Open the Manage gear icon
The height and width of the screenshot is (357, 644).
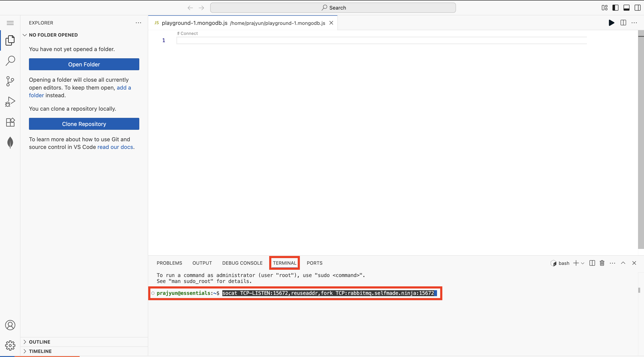point(10,345)
